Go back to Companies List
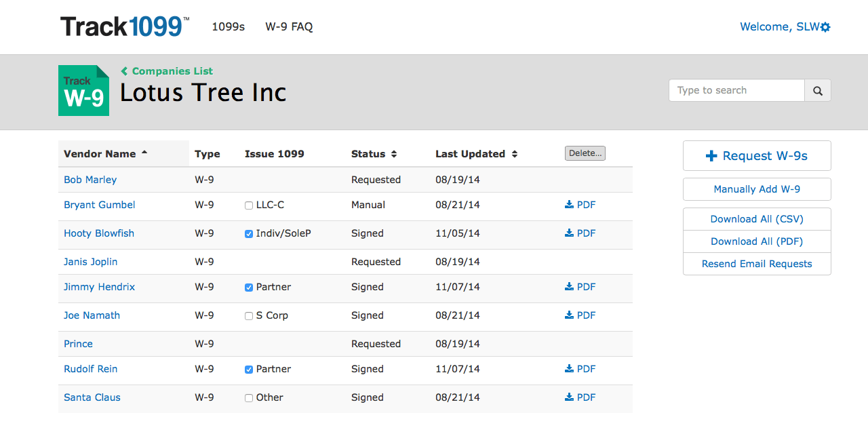 pos(167,71)
